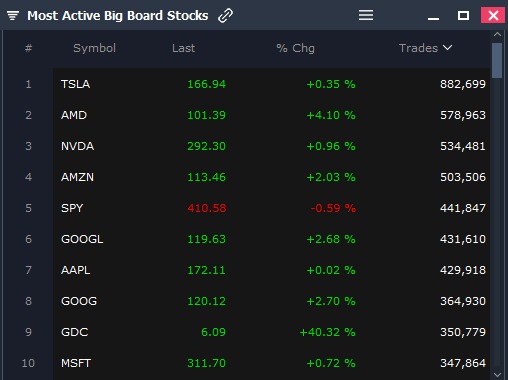Select the TSLA row
The height and width of the screenshot is (380, 508).
pyautogui.click(x=271, y=84)
